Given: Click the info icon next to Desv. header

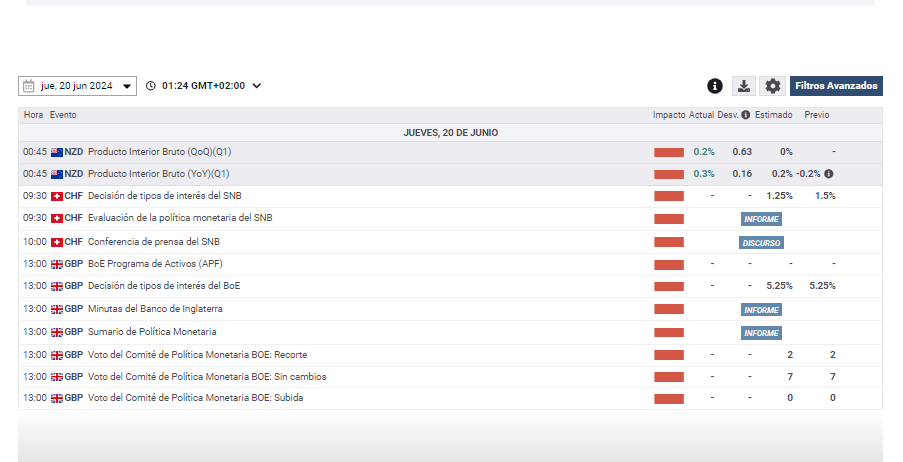Looking at the screenshot, I should pyautogui.click(x=746, y=115).
